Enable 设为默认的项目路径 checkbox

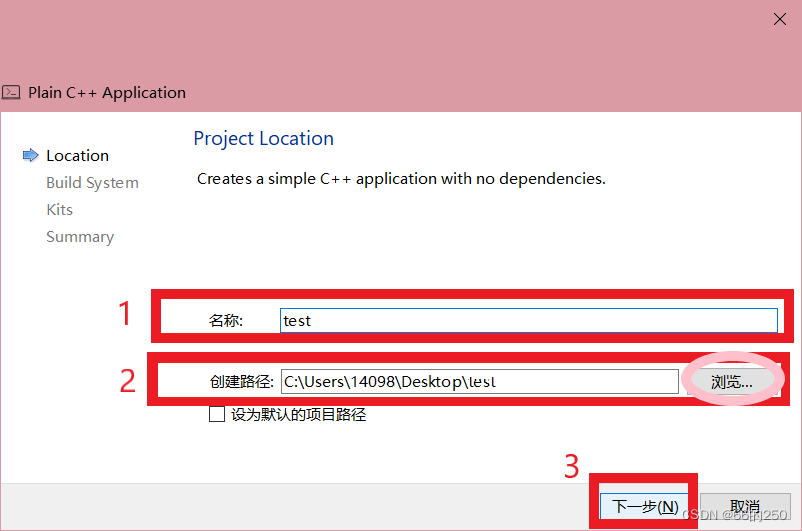(x=217, y=414)
